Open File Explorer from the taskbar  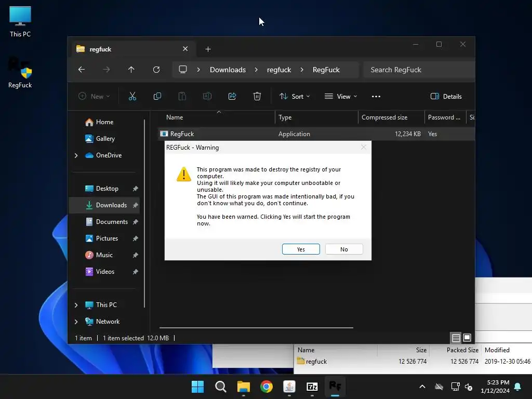pyautogui.click(x=243, y=387)
